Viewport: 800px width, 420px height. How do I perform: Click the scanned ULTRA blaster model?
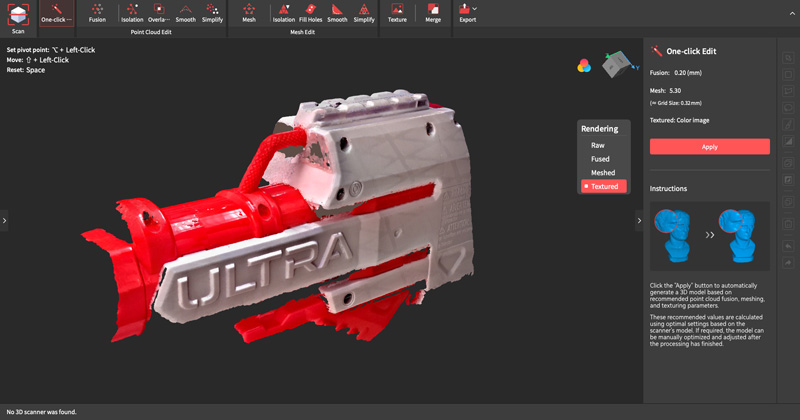point(278,217)
